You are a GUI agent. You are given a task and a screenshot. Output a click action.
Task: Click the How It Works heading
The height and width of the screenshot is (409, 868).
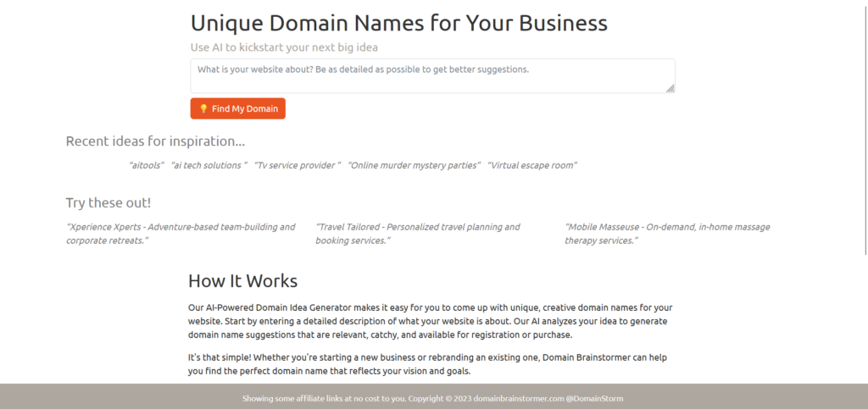(x=242, y=281)
